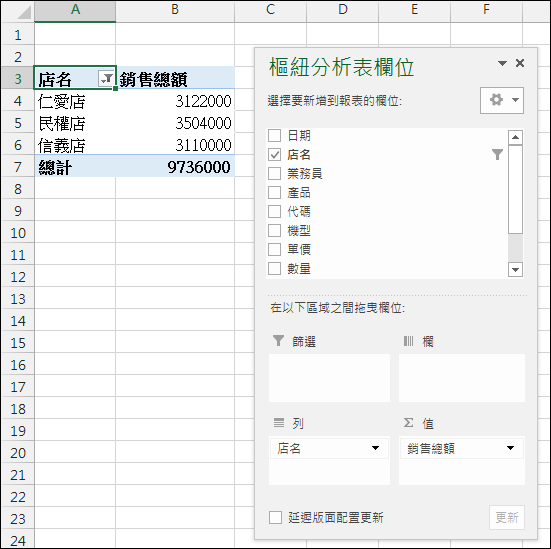551x549 pixels.
Task: Select column C header
Action: (x=270, y=11)
